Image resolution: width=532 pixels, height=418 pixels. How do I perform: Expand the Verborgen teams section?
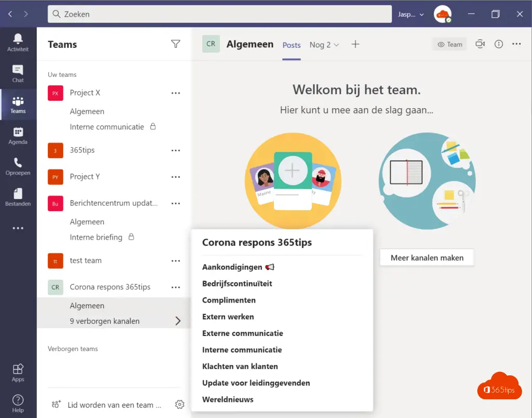click(x=73, y=349)
